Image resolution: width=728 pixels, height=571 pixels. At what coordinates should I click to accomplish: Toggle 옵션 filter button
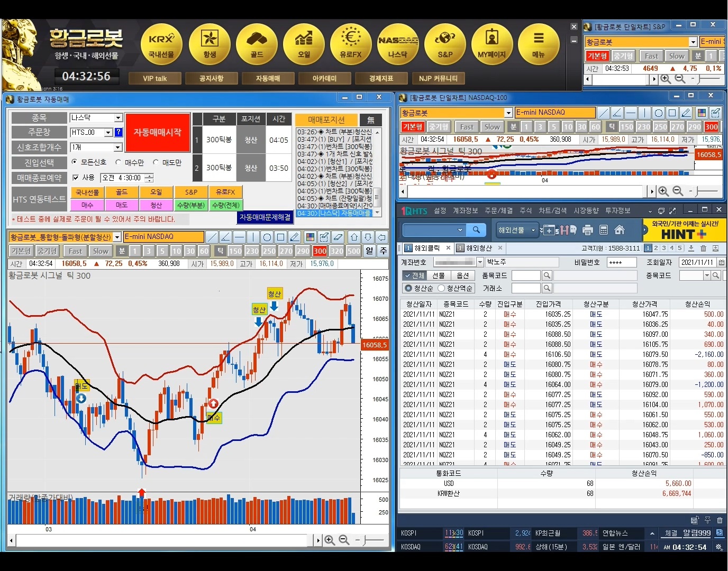click(463, 275)
